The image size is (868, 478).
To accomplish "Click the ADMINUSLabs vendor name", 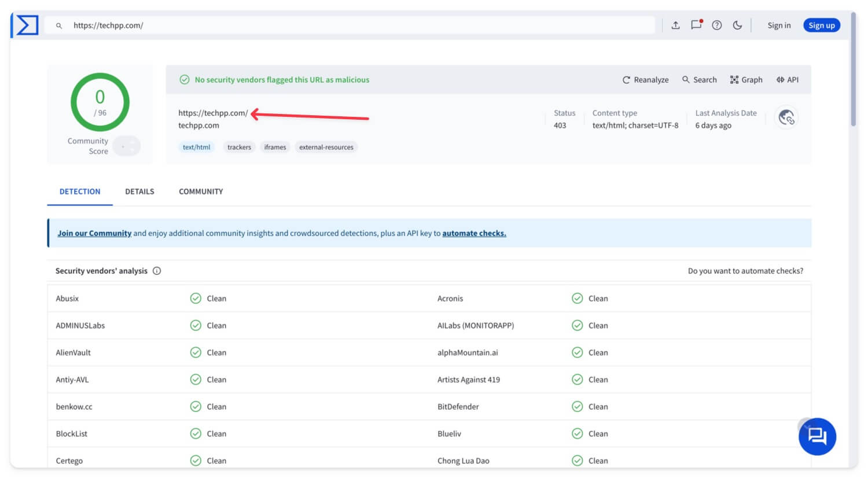I will click(x=80, y=326).
